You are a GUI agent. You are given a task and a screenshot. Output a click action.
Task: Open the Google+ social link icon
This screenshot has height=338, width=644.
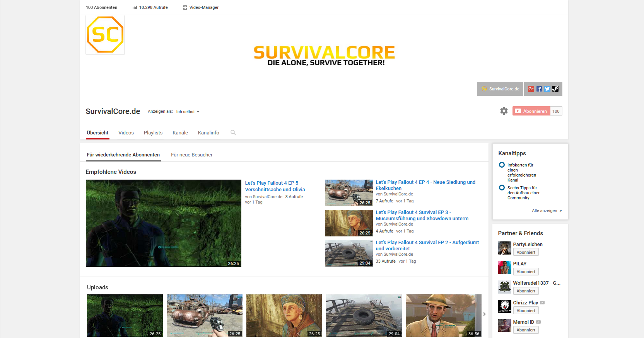tap(531, 89)
